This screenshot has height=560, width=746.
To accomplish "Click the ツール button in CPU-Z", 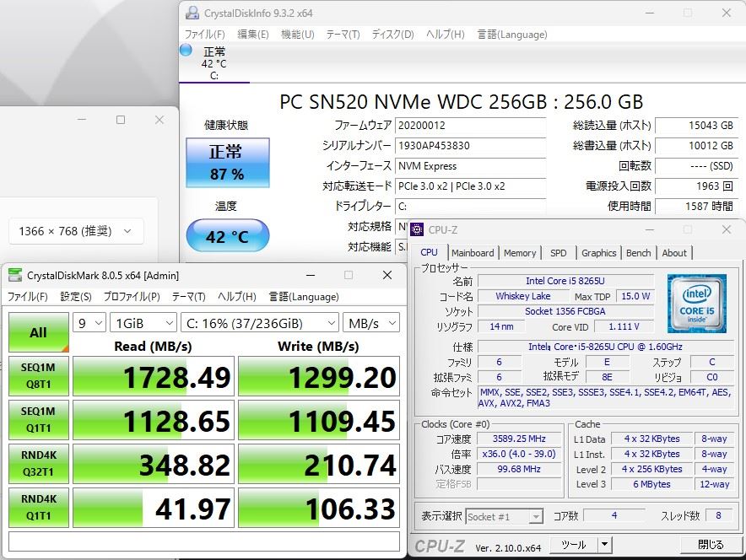I will pos(573,545).
